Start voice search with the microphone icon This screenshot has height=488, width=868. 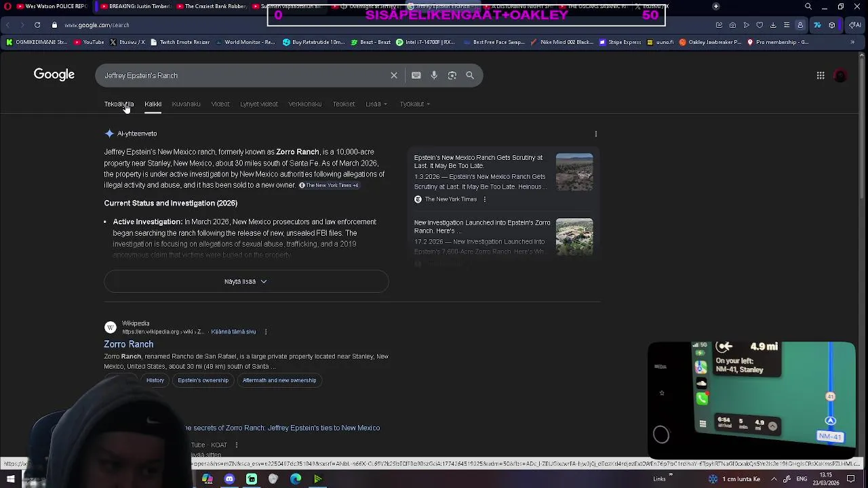coord(434,75)
